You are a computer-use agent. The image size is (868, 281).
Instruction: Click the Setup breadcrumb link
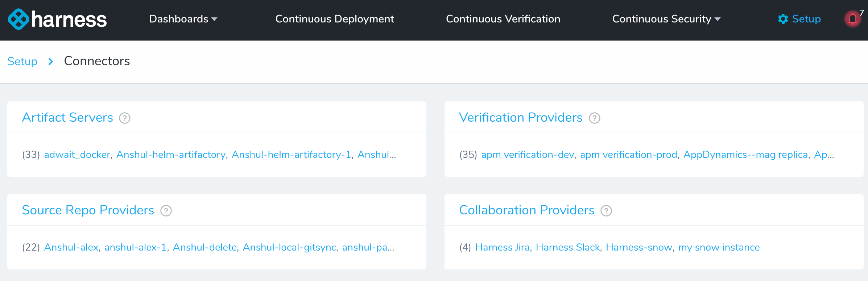(x=22, y=61)
